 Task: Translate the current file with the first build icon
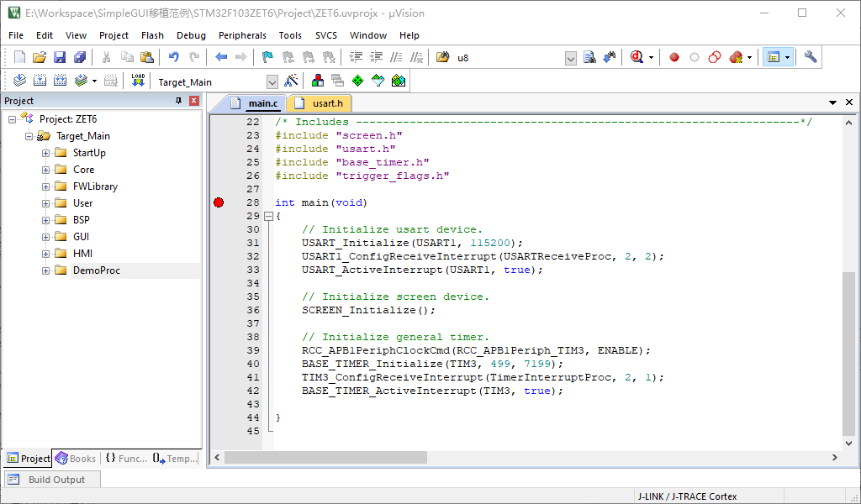click(20, 81)
